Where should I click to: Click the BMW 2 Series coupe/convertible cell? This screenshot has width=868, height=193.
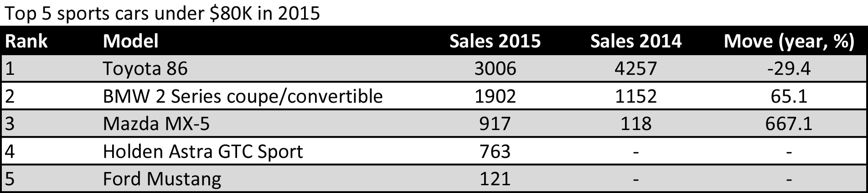(x=243, y=97)
